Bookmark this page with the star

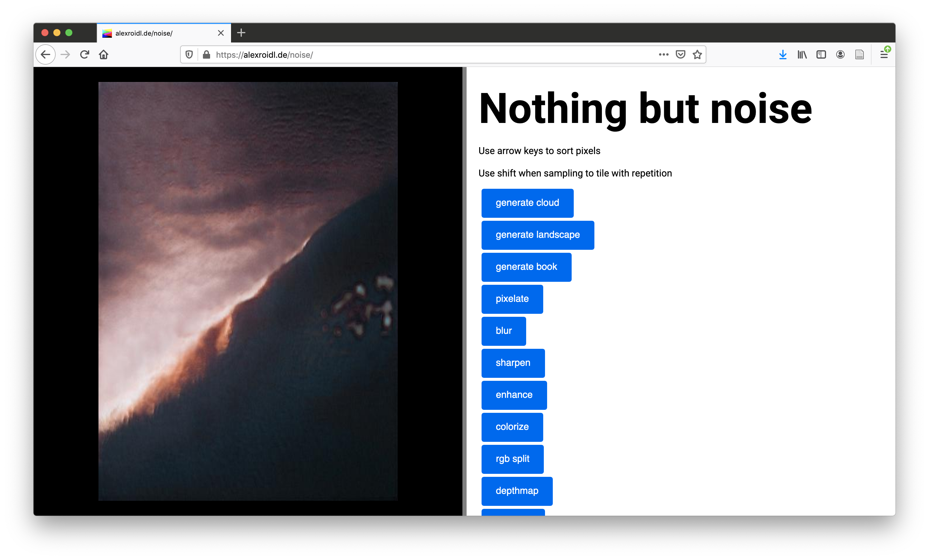coord(697,55)
